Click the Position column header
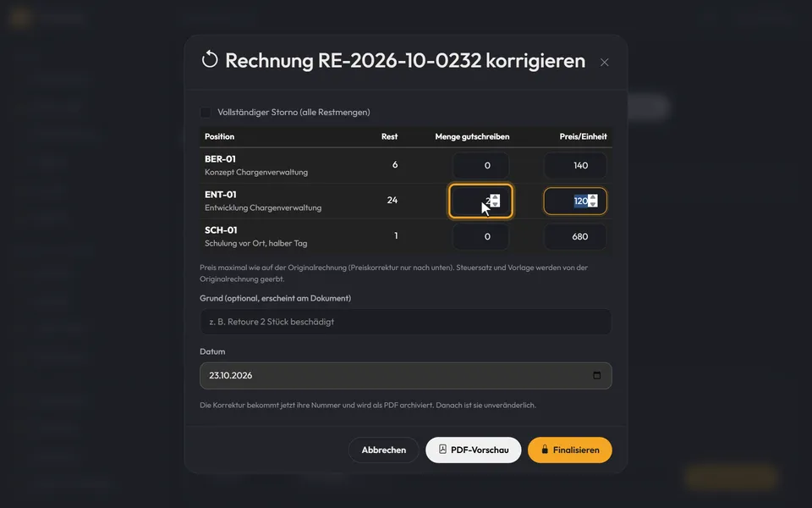 220,137
